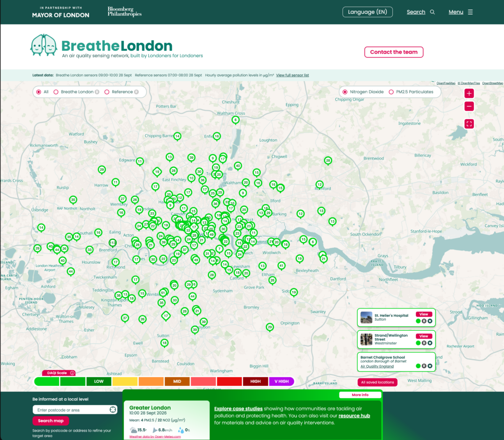
Task: Select sensor marker 29 near Orpington
Action: (x=270, y=327)
